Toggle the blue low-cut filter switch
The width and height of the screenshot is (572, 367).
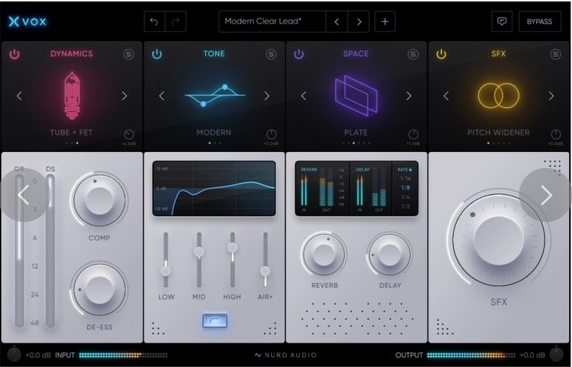(215, 321)
